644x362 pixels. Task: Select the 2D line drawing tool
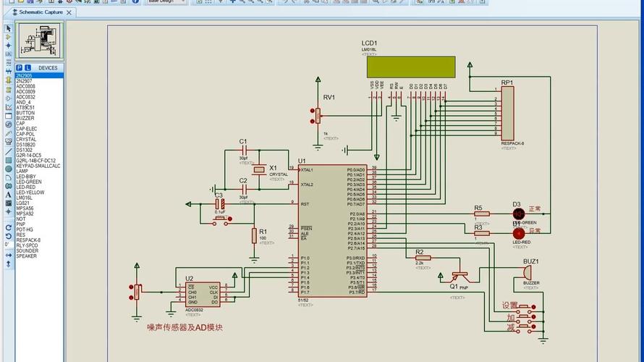click(x=8, y=151)
